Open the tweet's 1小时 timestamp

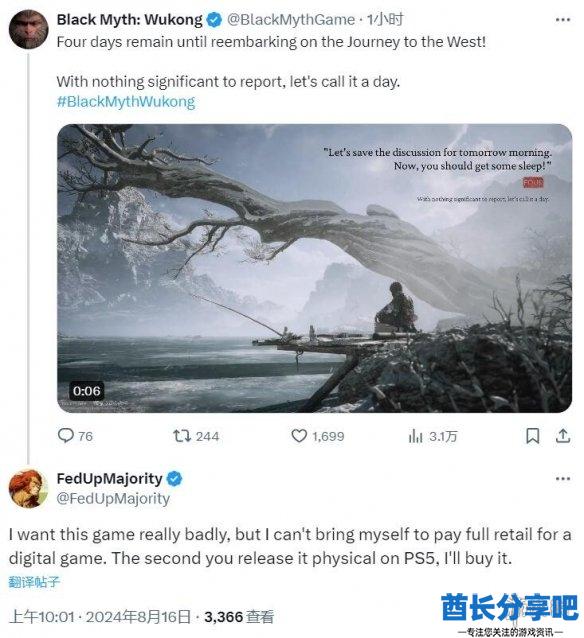pyautogui.click(x=385, y=20)
